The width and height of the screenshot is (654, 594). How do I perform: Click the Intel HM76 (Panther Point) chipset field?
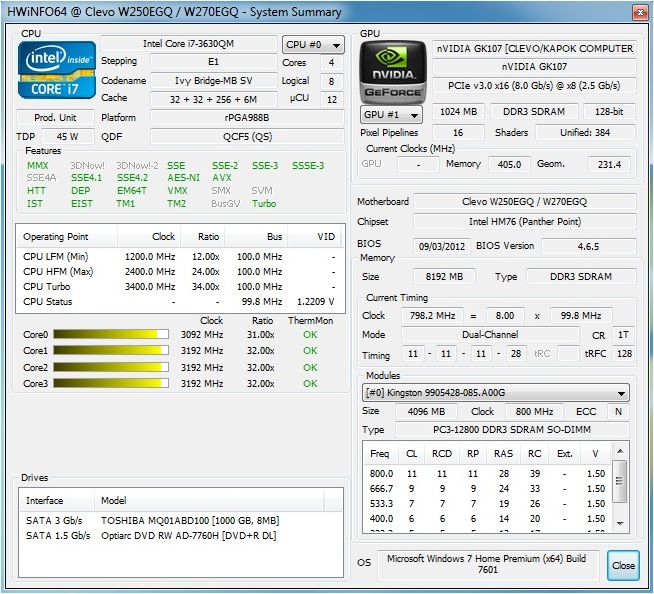pos(525,221)
